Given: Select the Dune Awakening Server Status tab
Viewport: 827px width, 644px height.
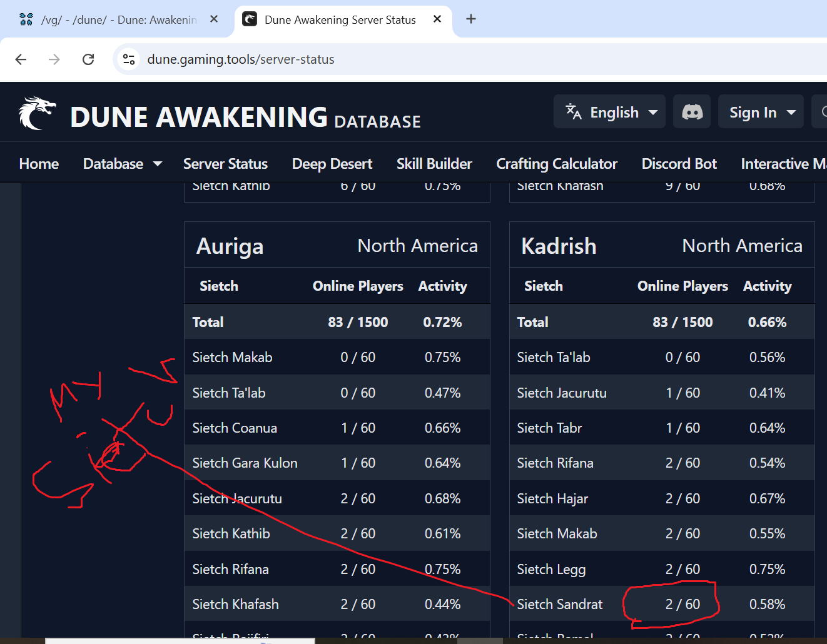Looking at the screenshot, I should tap(343, 19).
